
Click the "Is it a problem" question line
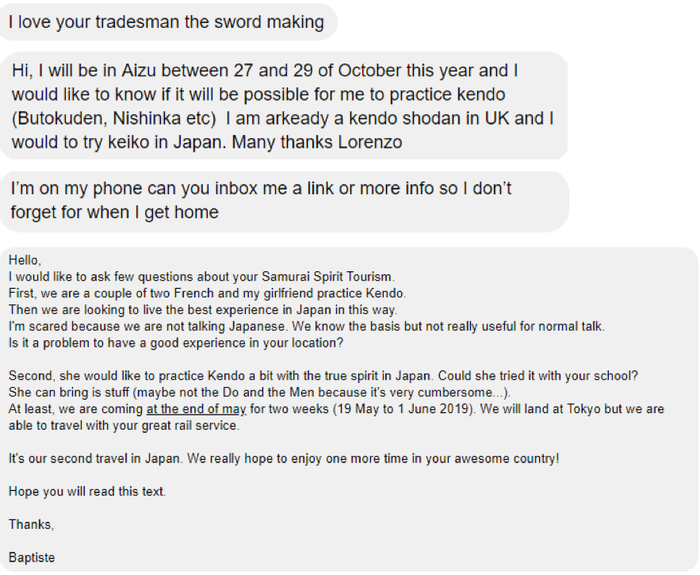(x=175, y=343)
